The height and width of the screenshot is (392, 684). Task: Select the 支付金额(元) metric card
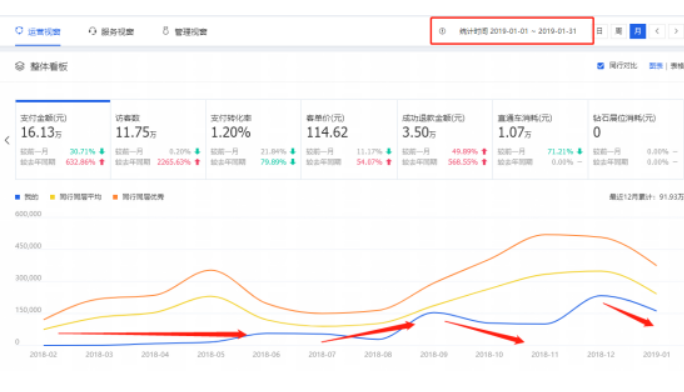coord(63,140)
